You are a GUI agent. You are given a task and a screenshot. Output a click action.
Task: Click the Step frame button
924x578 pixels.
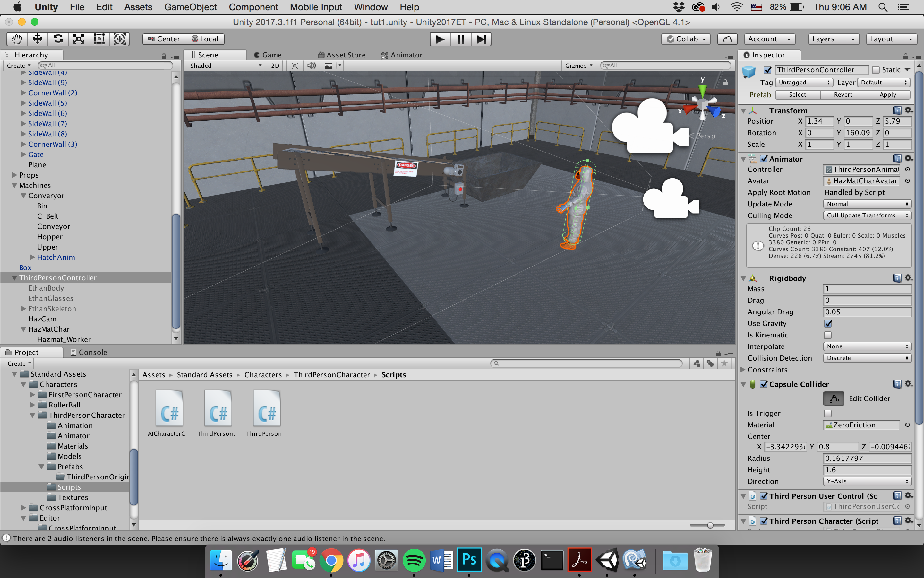[x=481, y=39]
